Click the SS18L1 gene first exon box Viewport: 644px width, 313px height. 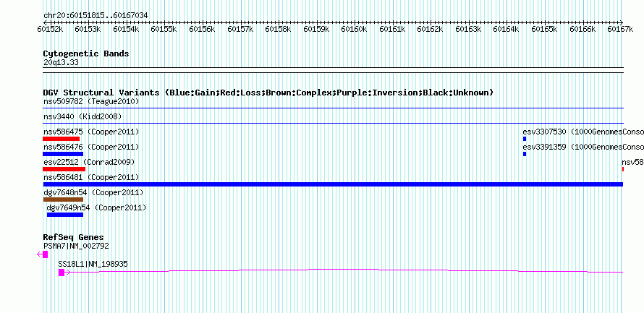(62, 272)
